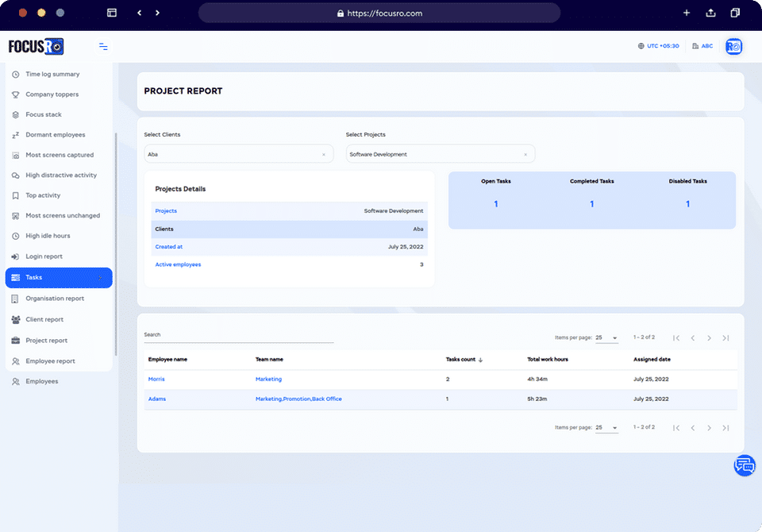Image resolution: width=762 pixels, height=532 pixels.
Task: Clear the Aba client selection
Action: (x=324, y=155)
